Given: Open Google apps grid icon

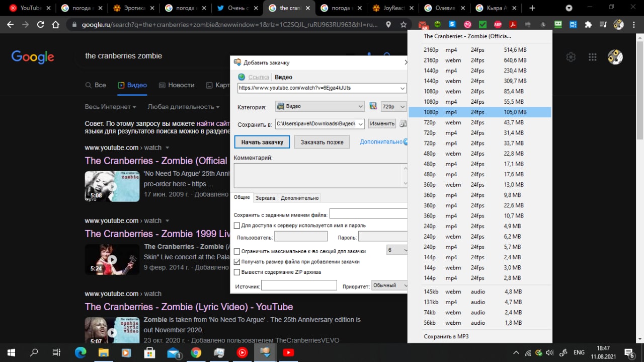Looking at the screenshot, I should click(592, 57).
